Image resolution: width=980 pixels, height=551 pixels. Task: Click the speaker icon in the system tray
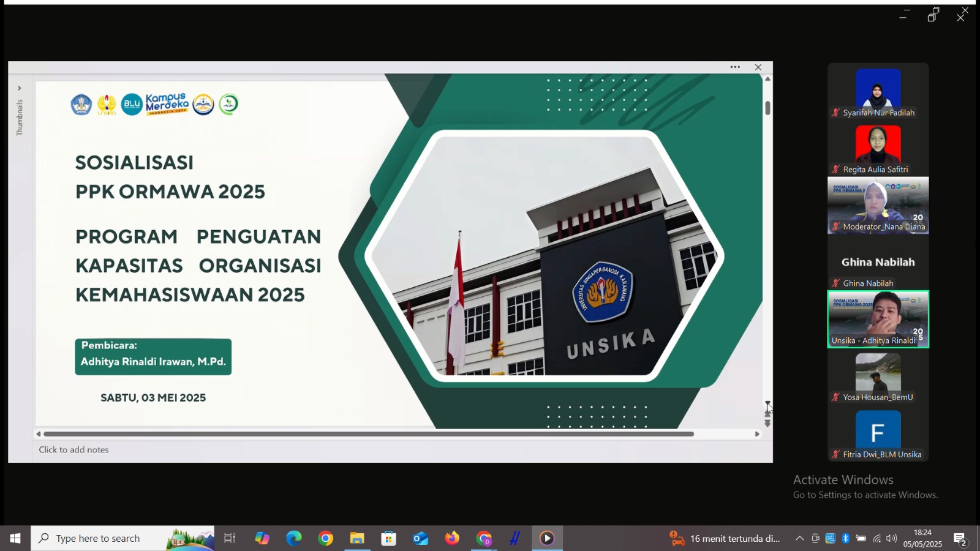click(x=891, y=538)
